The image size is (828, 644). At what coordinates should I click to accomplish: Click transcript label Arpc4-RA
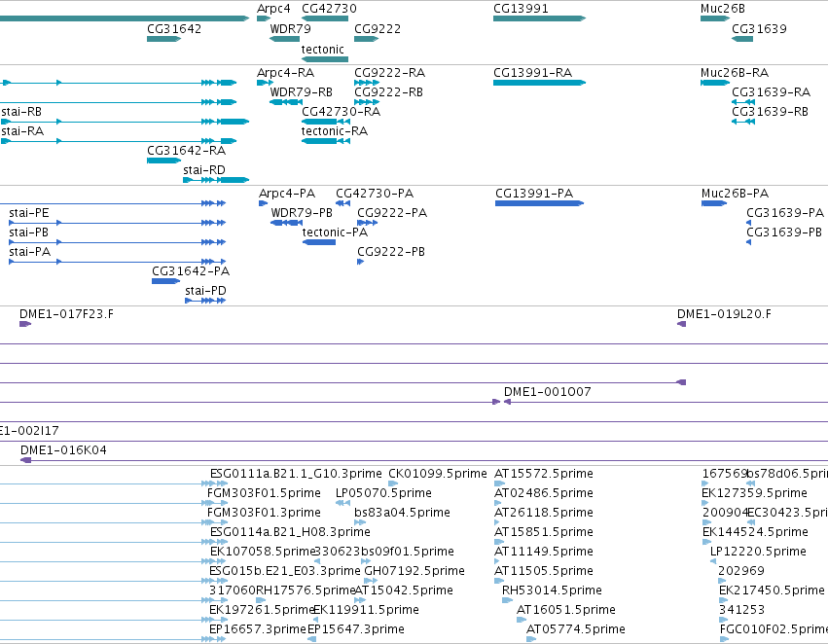coord(285,73)
